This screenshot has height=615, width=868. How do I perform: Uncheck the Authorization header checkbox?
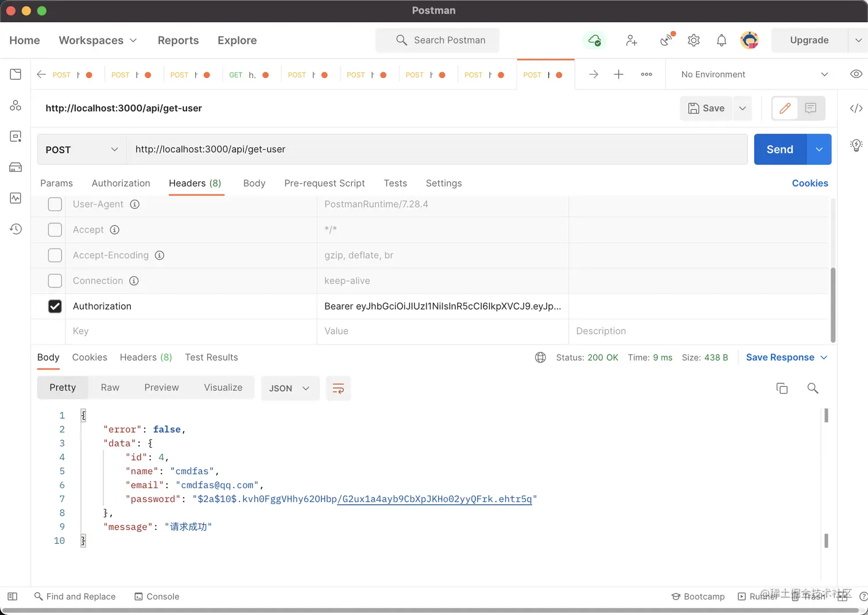(55, 306)
